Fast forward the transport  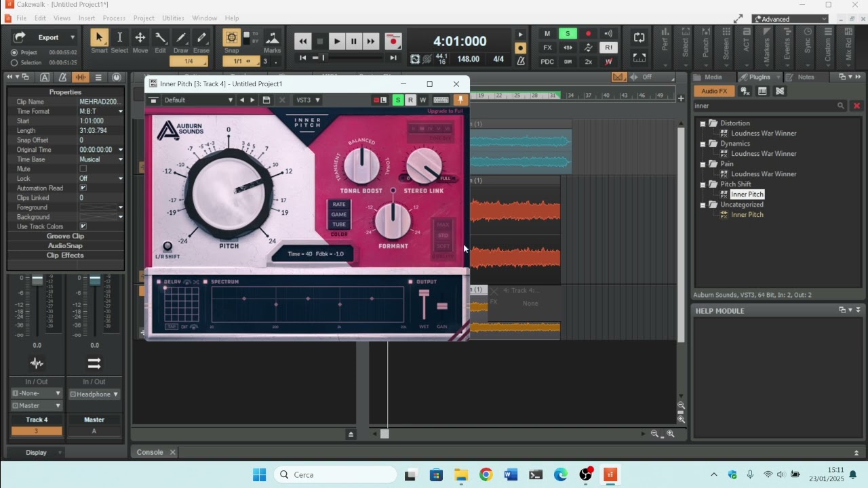(x=370, y=41)
